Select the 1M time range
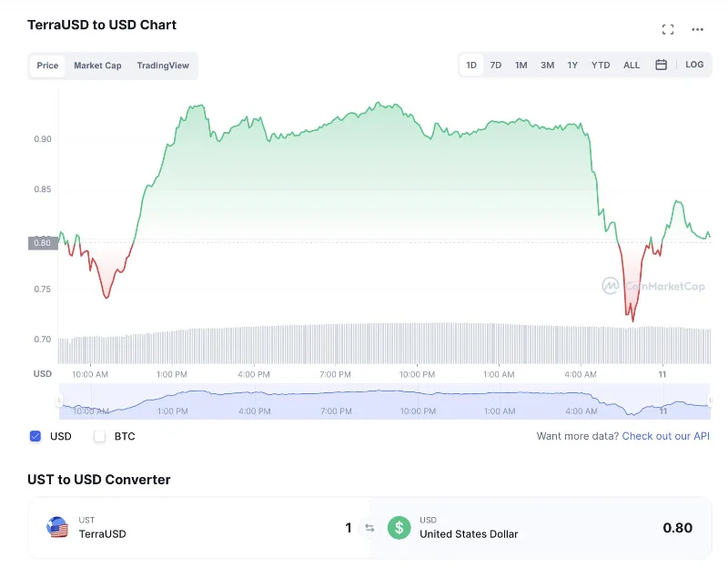This screenshot has width=728, height=568. pos(521,65)
